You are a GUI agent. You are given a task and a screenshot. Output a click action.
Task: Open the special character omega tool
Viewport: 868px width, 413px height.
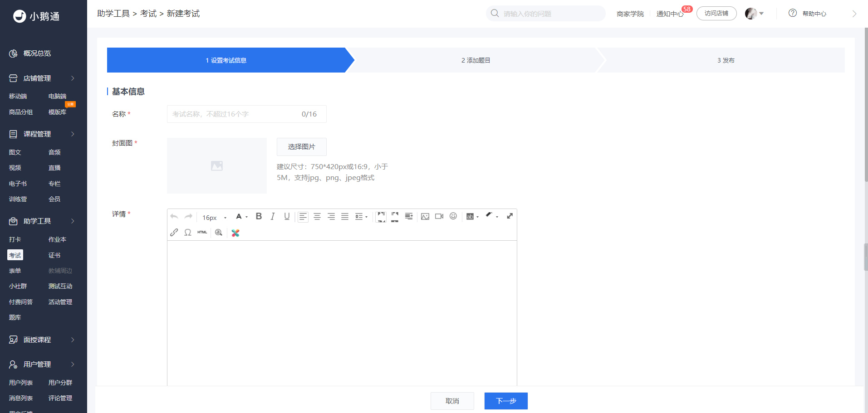coord(188,233)
